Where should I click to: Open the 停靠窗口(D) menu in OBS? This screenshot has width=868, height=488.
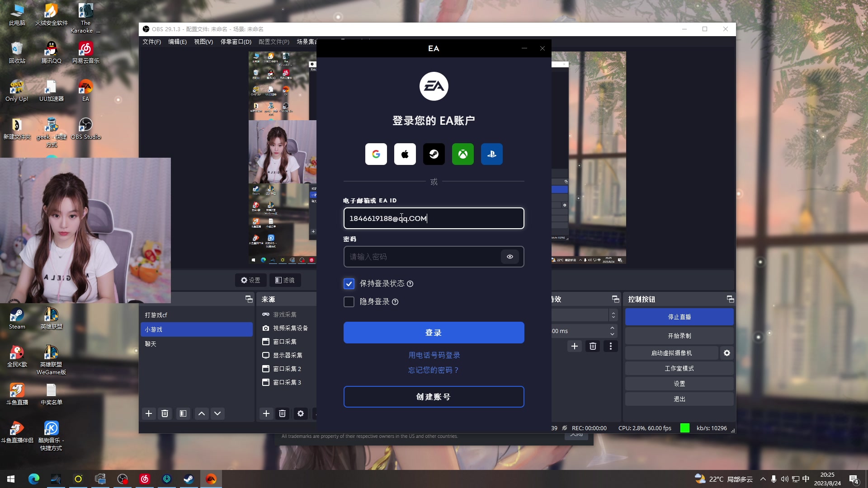236,42
